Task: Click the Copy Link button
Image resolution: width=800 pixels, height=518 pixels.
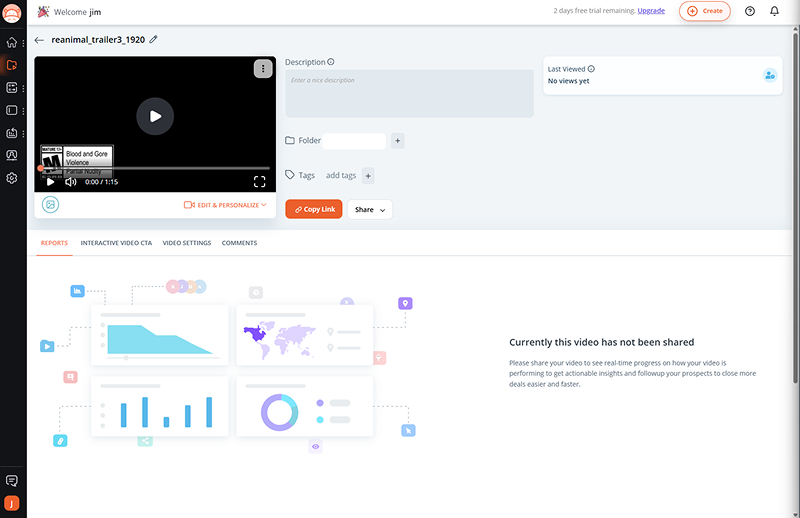Action: tap(314, 209)
